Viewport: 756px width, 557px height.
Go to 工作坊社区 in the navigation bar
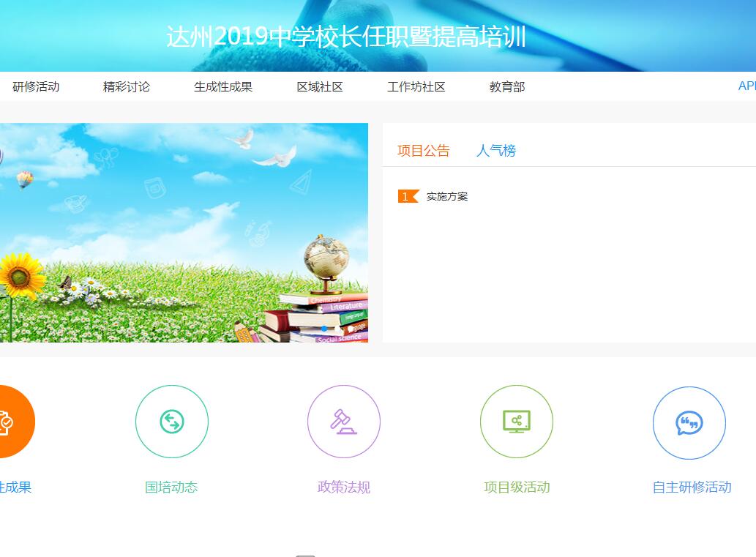tap(416, 87)
